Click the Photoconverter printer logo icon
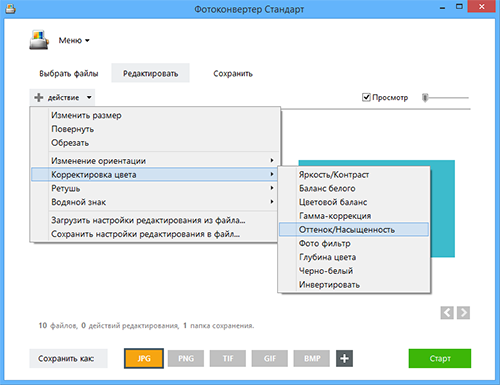Image resolution: width=500 pixels, height=385 pixels. pos(39,40)
